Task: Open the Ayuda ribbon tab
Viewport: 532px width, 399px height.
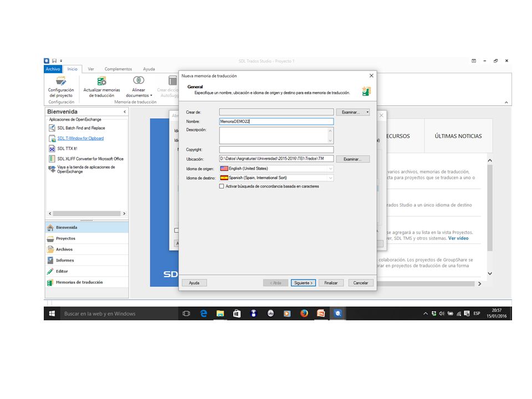Action: (149, 69)
